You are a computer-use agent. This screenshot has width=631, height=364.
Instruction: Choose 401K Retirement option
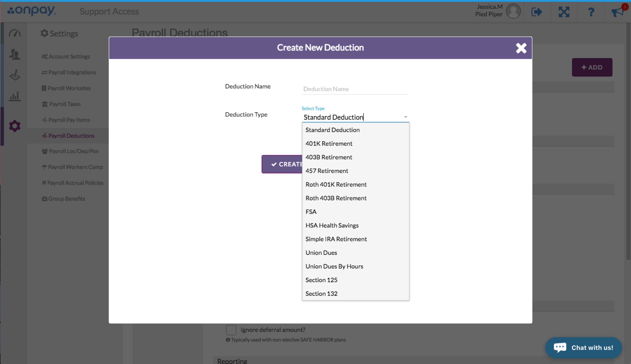(x=355, y=143)
